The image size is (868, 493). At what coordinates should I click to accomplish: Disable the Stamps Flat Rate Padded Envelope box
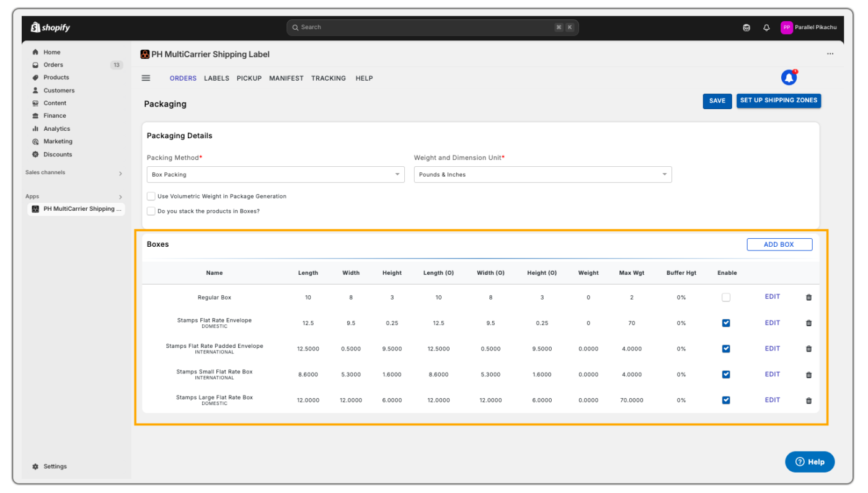(x=726, y=349)
